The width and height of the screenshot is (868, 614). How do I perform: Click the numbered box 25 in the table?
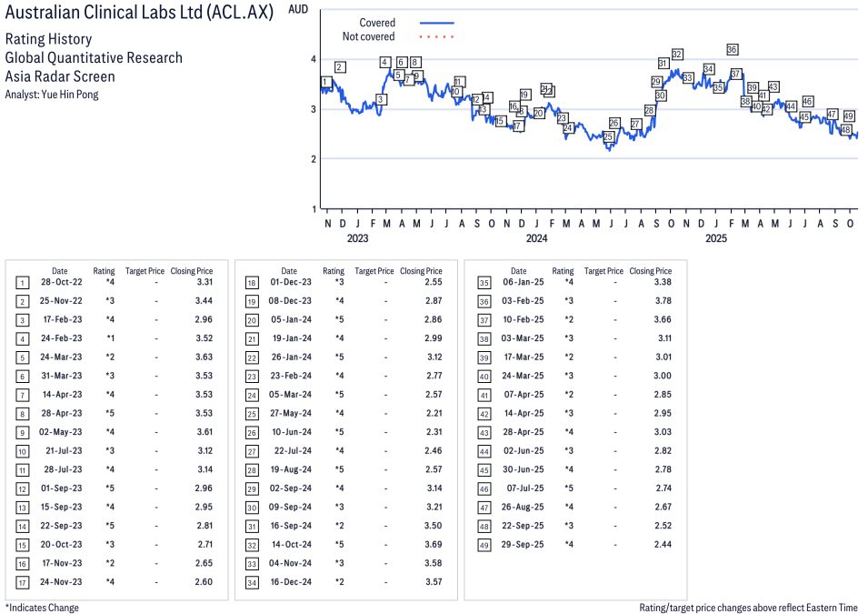(x=252, y=413)
